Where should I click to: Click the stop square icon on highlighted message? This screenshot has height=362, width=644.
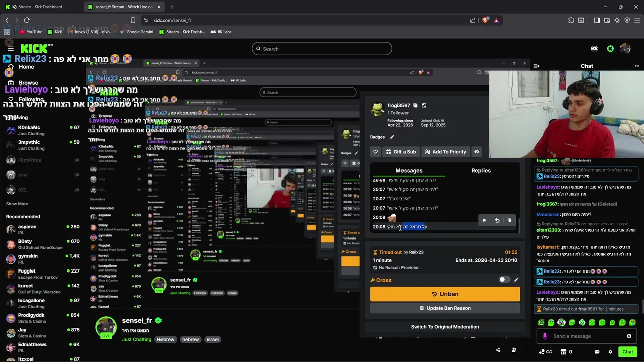(509, 220)
